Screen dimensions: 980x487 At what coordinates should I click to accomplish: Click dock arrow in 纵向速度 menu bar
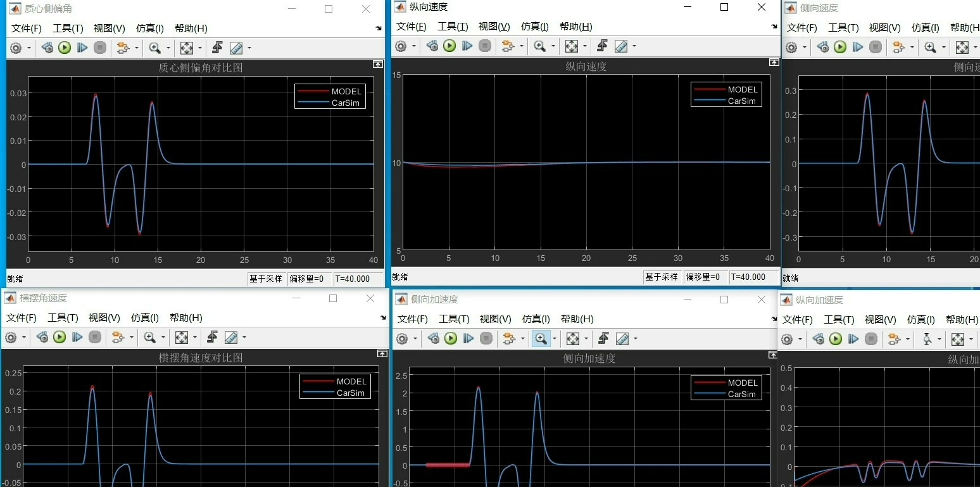click(774, 27)
